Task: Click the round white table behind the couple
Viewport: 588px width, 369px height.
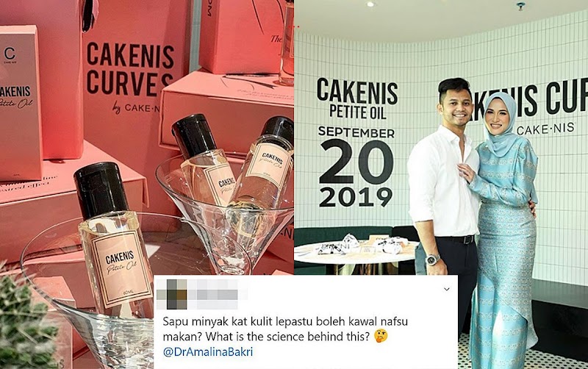Action: pyautogui.click(x=356, y=252)
